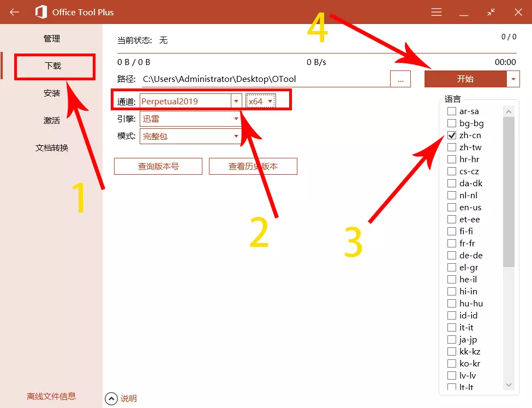Open the 模式 完整包 mode dropdown
The height and width of the screenshot is (408, 532).
[x=190, y=136]
